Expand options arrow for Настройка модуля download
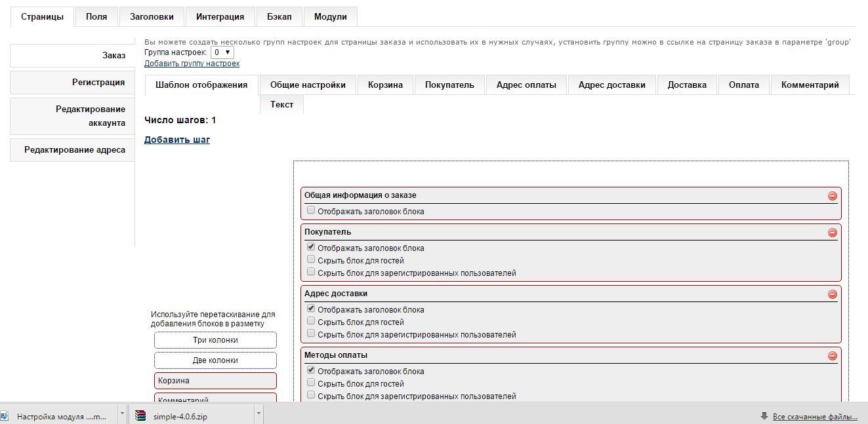Screen dimensions: 868x424 (x=122, y=414)
